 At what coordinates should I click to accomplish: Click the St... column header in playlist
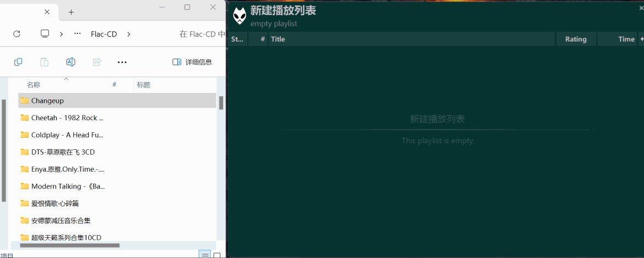tap(237, 39)
